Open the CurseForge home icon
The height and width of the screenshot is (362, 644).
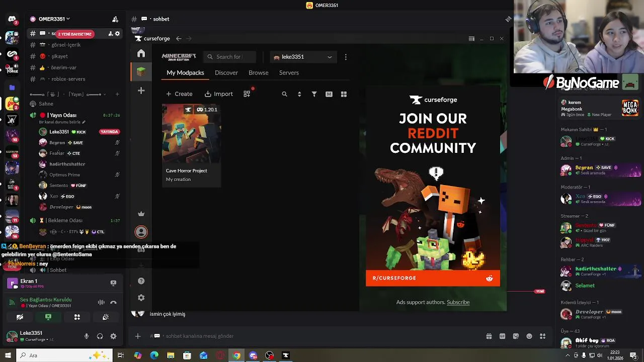coord(141,53)
